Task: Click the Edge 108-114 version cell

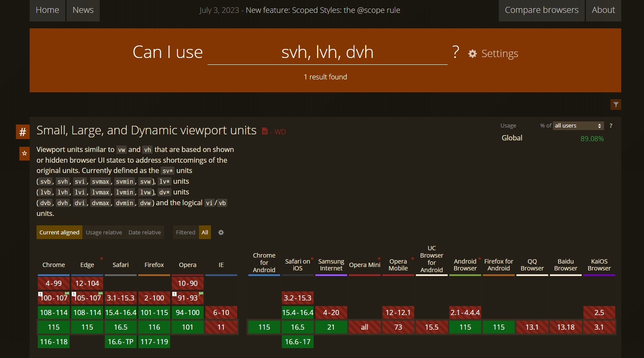Action: (x=87, y=312)
